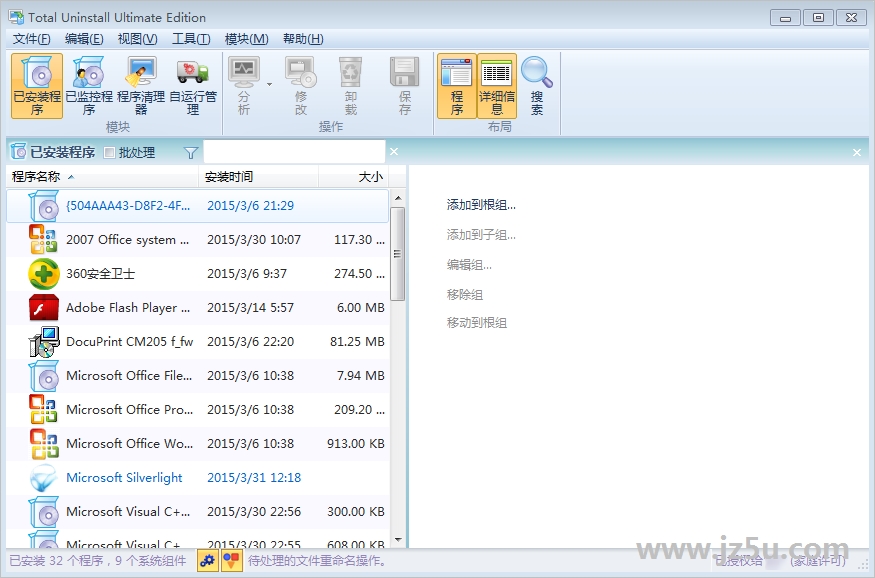Open the 编辑(E) menu
The height and width of the screenshot is (578, 875).
coord(84,38)
